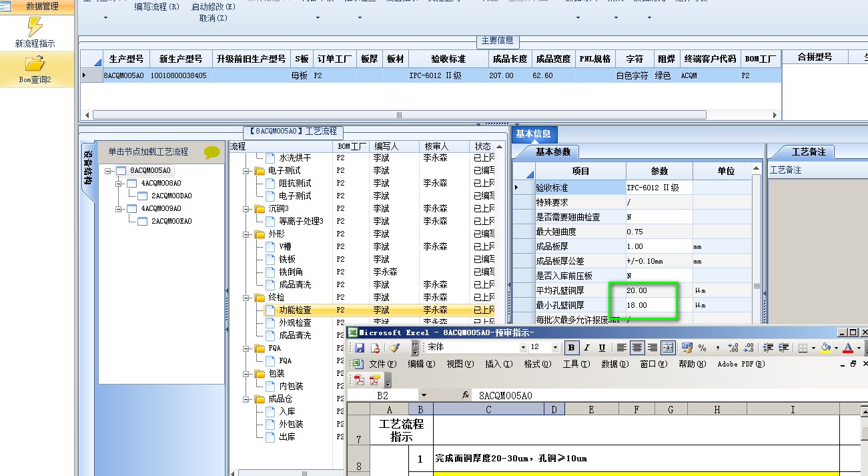
Task: Apply currency style in Excel
Action: pos(687,348)
